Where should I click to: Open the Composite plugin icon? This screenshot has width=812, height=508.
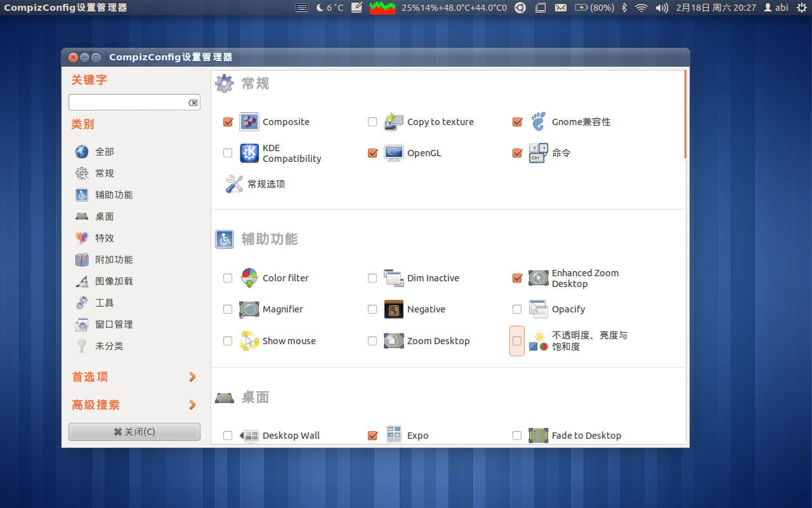[249, 122]
